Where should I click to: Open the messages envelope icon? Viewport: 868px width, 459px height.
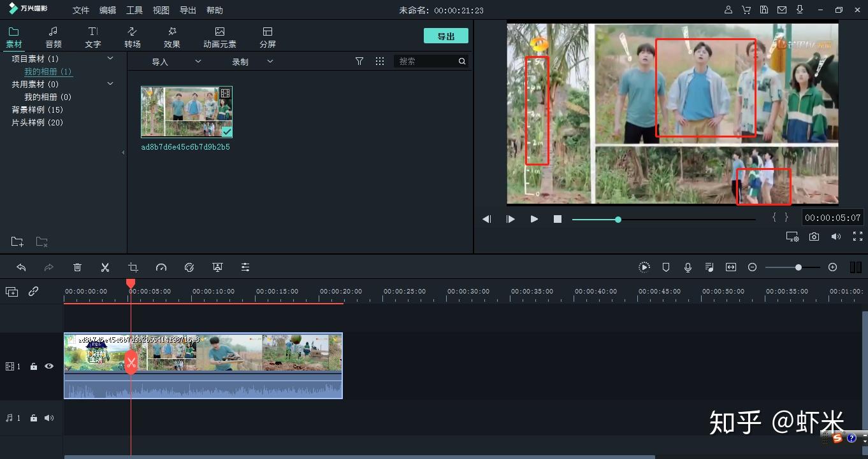(x=782, y=10)
